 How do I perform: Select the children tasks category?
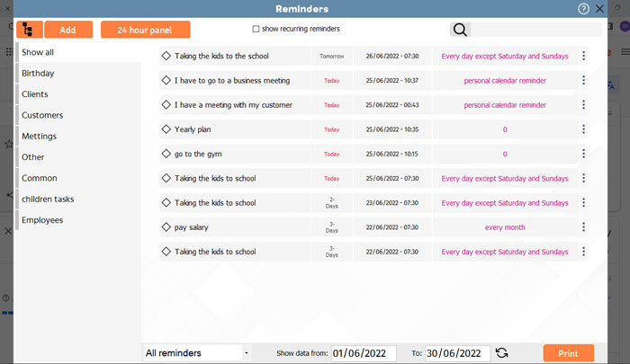48,199
